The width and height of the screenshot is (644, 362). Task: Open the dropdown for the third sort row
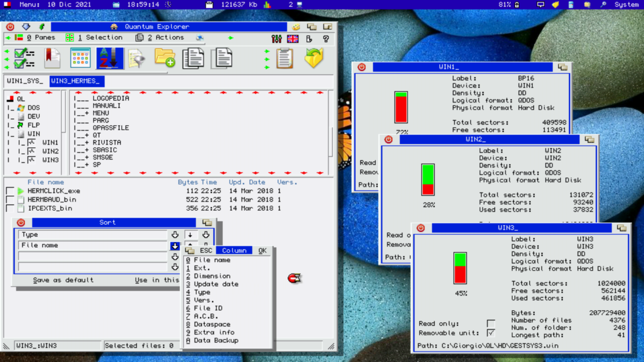[x=175, y=256]
